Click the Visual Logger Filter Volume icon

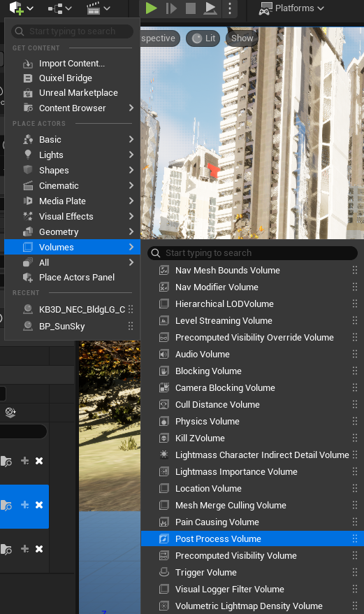164,589
